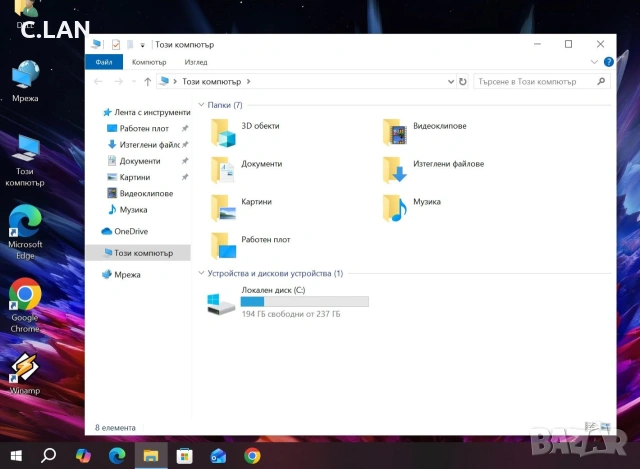Select the Локален диск (C:) drive icon

click(x=220, y=304)
